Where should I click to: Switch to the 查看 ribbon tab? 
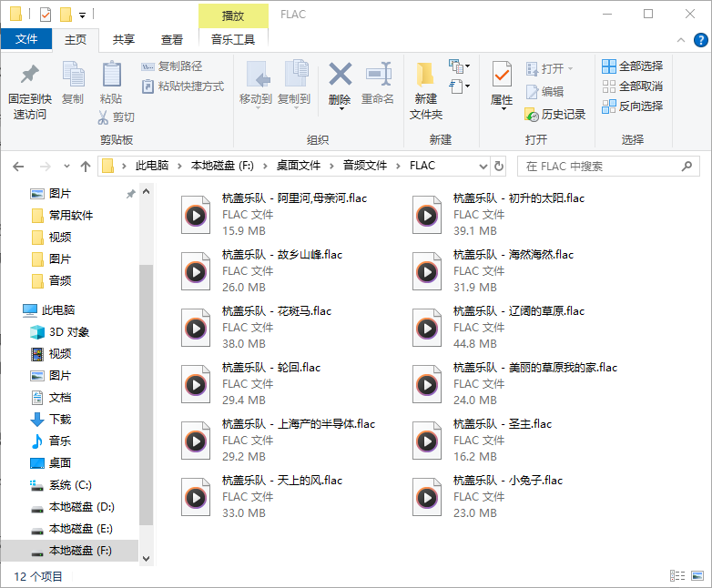coord(172,39)
